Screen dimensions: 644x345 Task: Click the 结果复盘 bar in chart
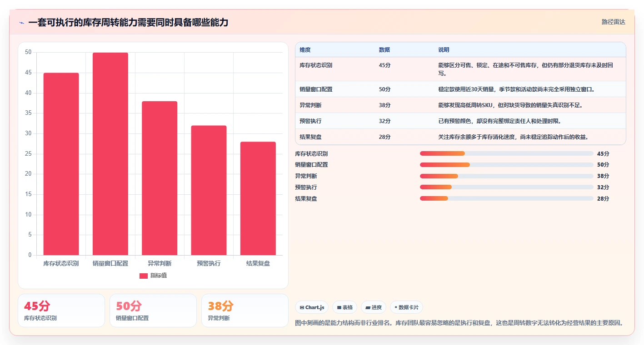pos(258,198)
